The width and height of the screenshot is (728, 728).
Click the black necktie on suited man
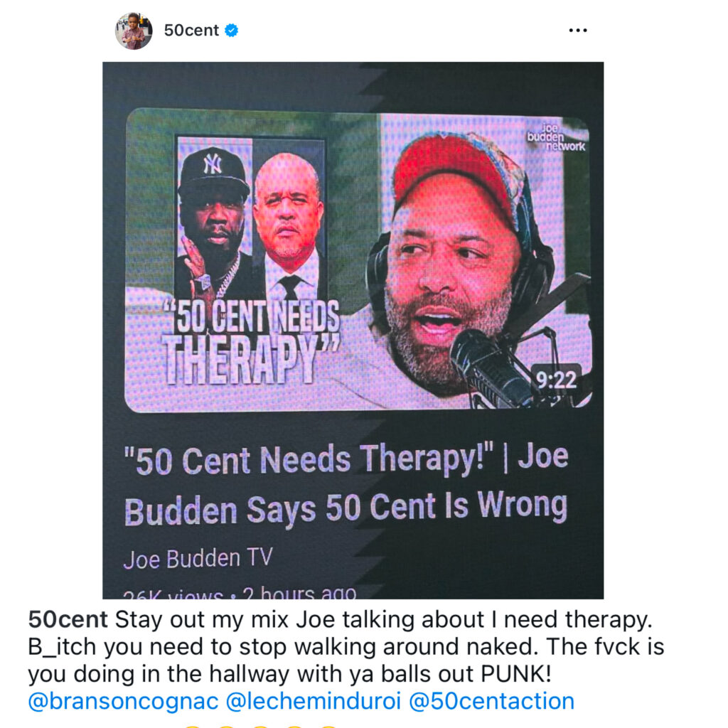(x=290, y=287)
